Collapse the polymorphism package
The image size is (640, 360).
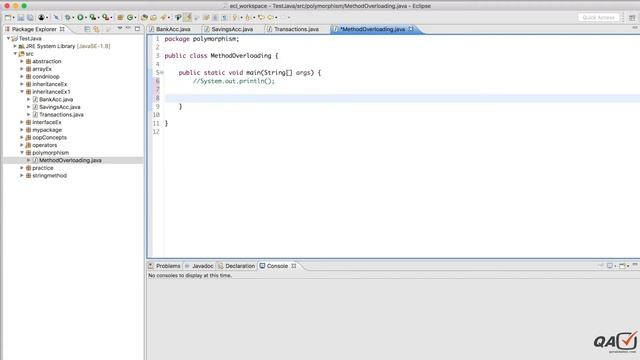click(x=22, y=153)
